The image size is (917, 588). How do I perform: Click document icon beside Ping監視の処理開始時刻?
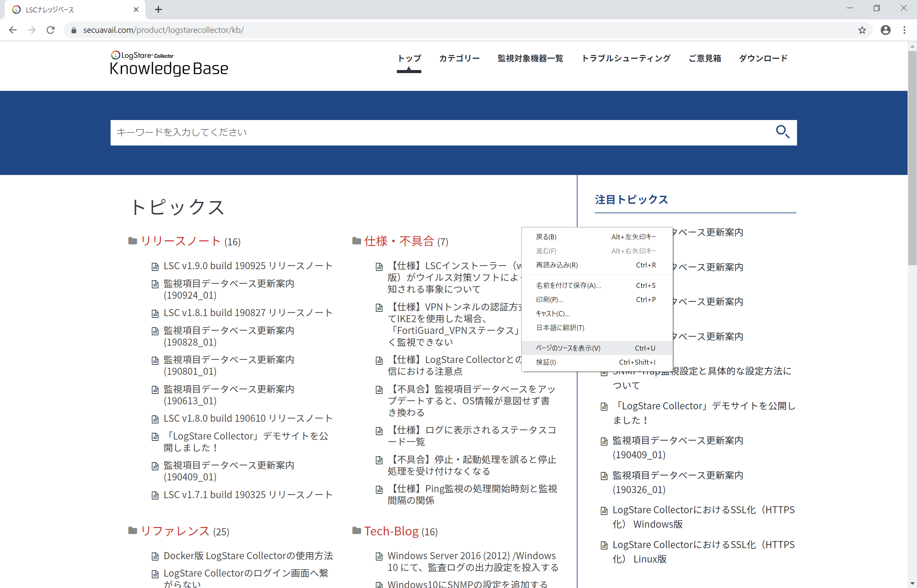[379, 489]
